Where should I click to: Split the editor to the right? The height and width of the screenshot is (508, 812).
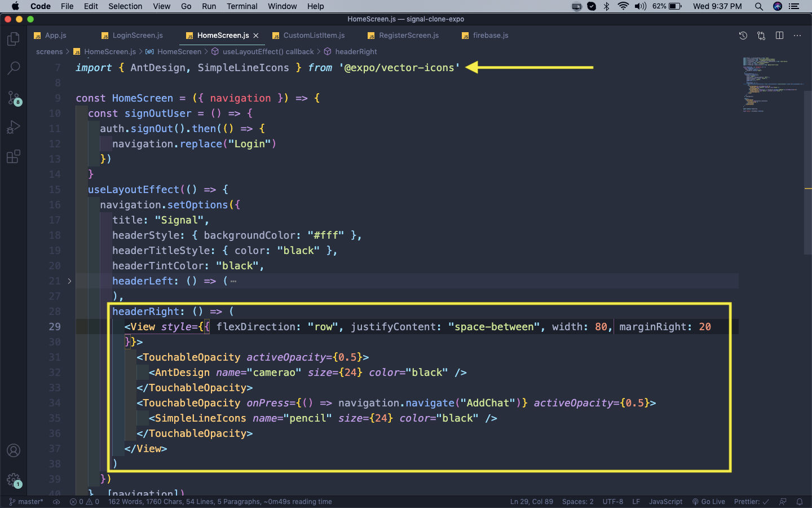[779, 36]
